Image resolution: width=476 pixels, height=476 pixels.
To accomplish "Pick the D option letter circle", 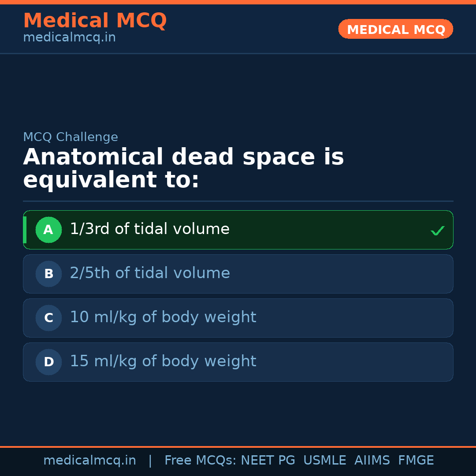I will point(48,362).
